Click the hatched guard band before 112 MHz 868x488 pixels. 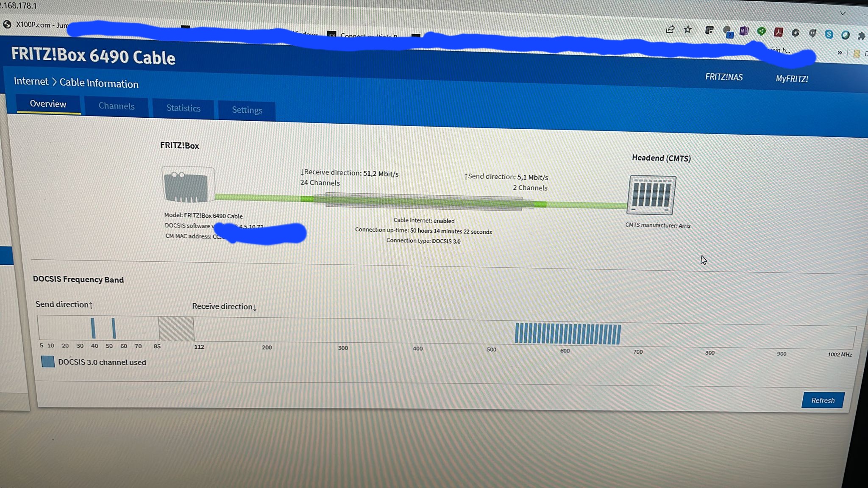(x=176, y=329)
